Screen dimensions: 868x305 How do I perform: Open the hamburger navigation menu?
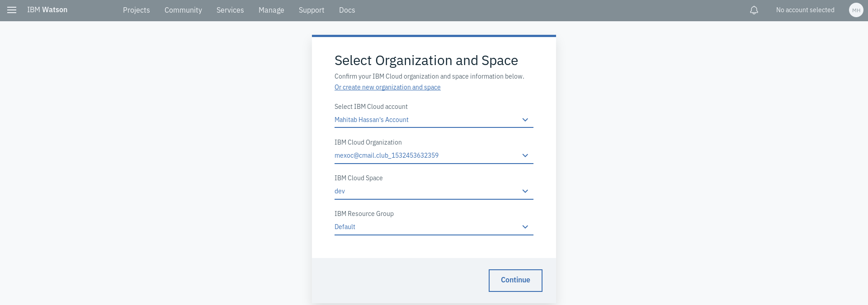(12, 10)
